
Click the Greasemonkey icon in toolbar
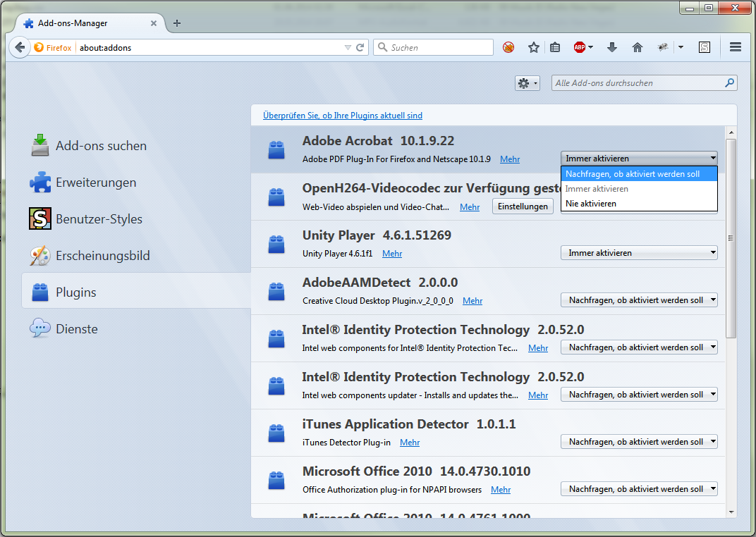(663, 47)
